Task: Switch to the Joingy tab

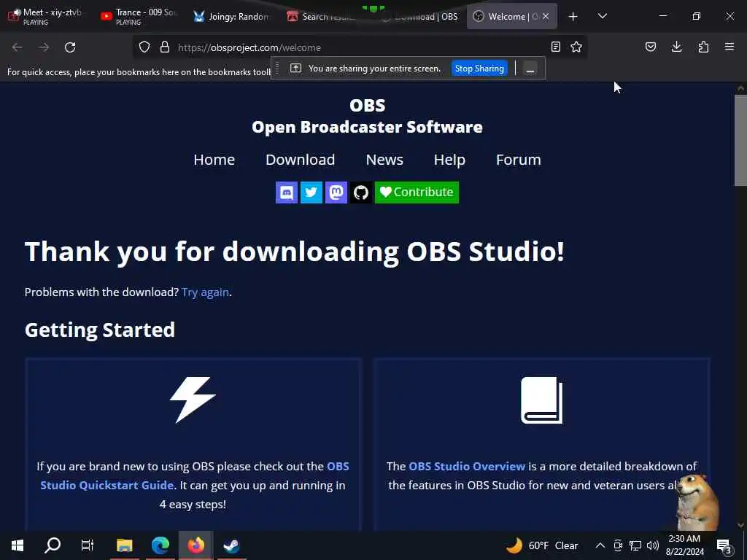Action: 232,17
